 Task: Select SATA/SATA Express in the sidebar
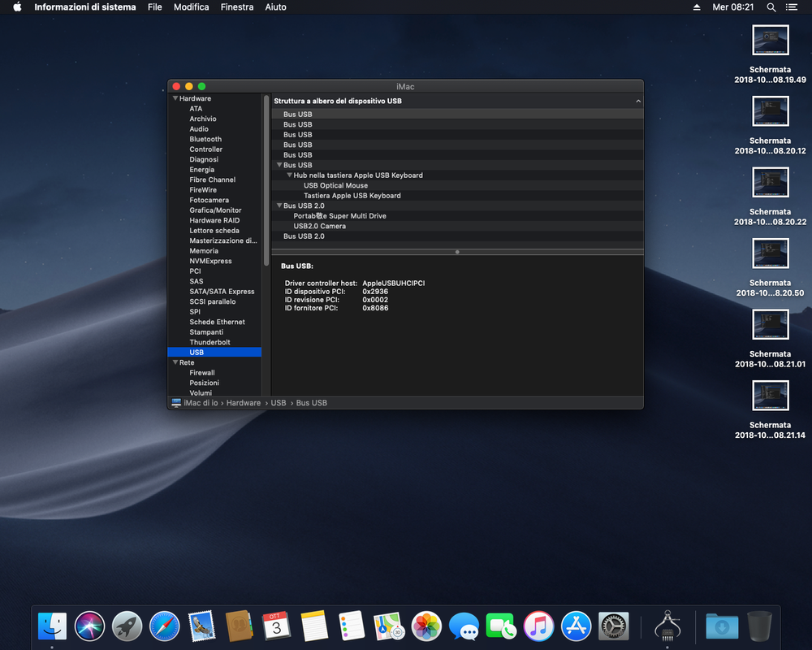click(x=222, y=292)
